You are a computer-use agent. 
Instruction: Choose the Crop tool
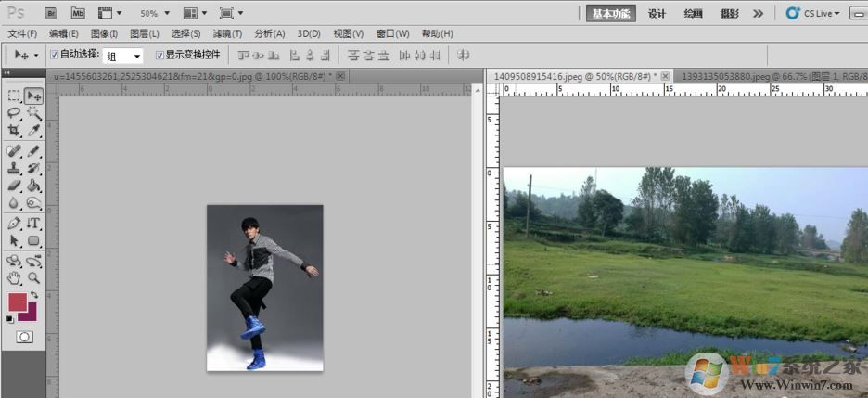[x=14, y=131]
